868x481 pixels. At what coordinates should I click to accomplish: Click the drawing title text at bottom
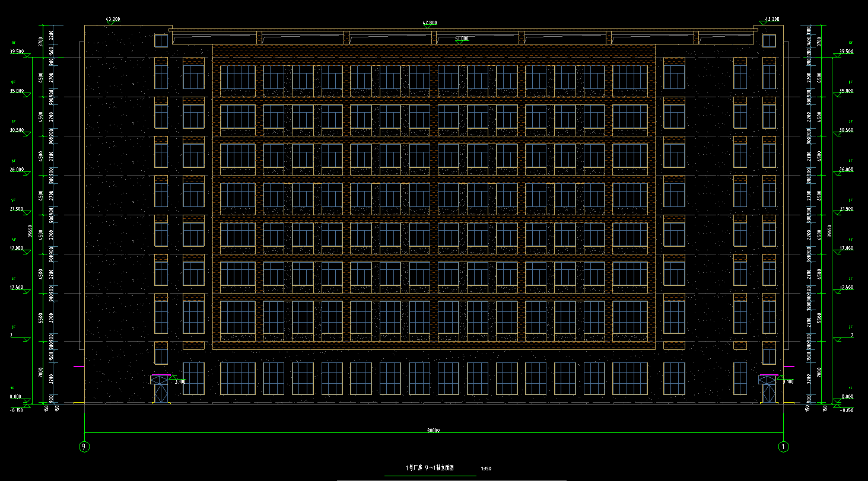point(430,468)
